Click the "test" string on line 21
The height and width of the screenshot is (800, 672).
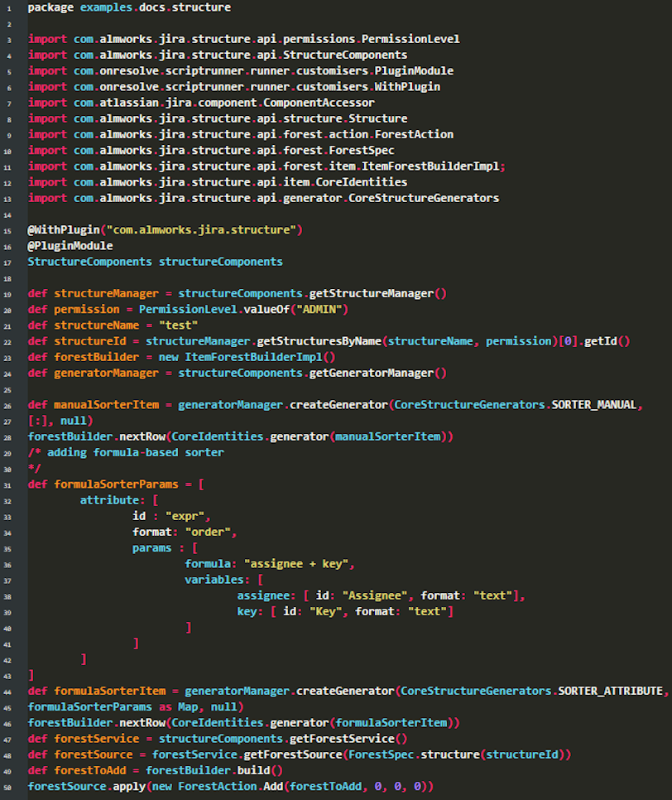(x=179, y=325)
